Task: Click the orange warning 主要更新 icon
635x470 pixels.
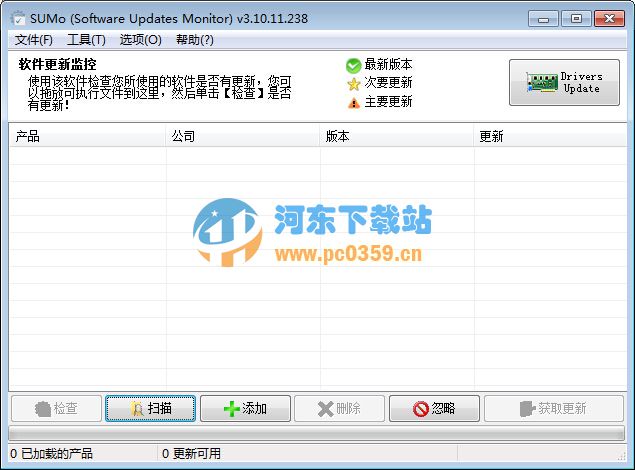Action: pyautogui.click(x=354, y=103)
